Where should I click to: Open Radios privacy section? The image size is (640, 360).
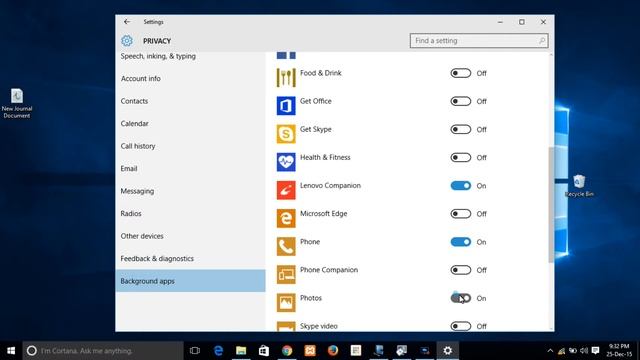click(x=131, y=213)
